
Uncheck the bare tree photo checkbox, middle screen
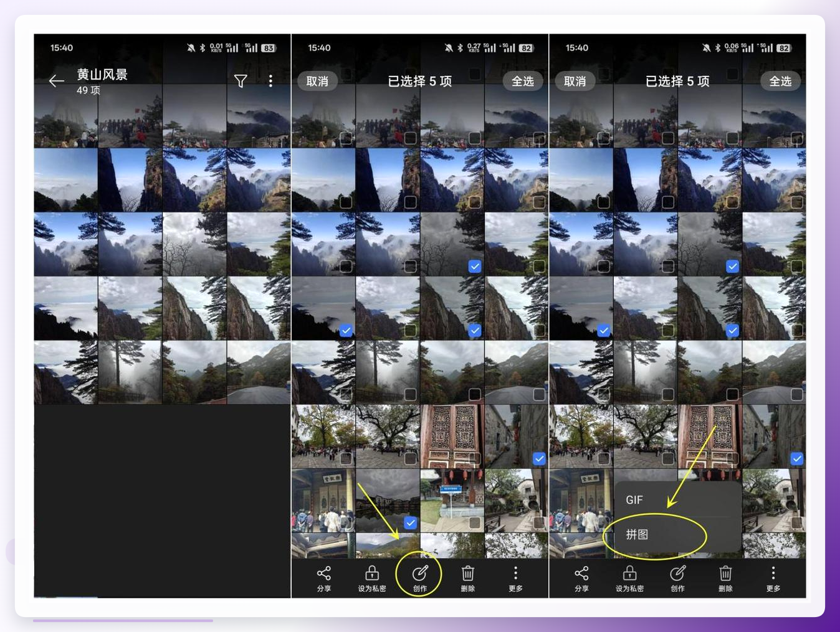click(x=475, y=266)
